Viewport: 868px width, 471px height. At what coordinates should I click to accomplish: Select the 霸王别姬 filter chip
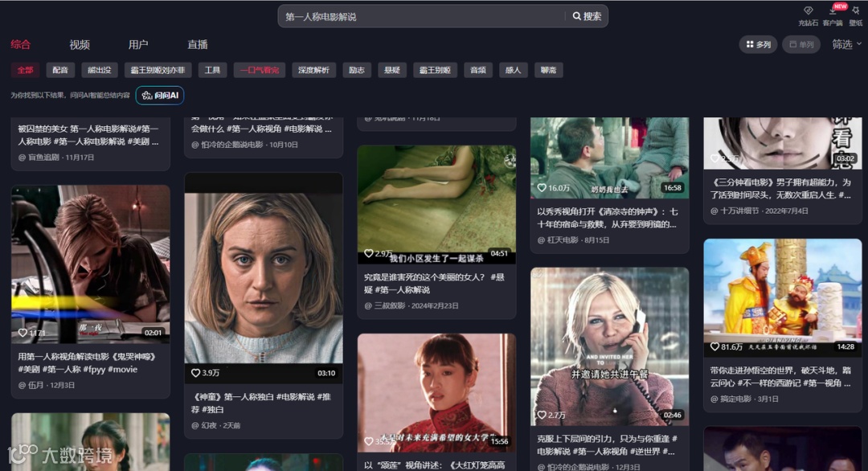435,70
